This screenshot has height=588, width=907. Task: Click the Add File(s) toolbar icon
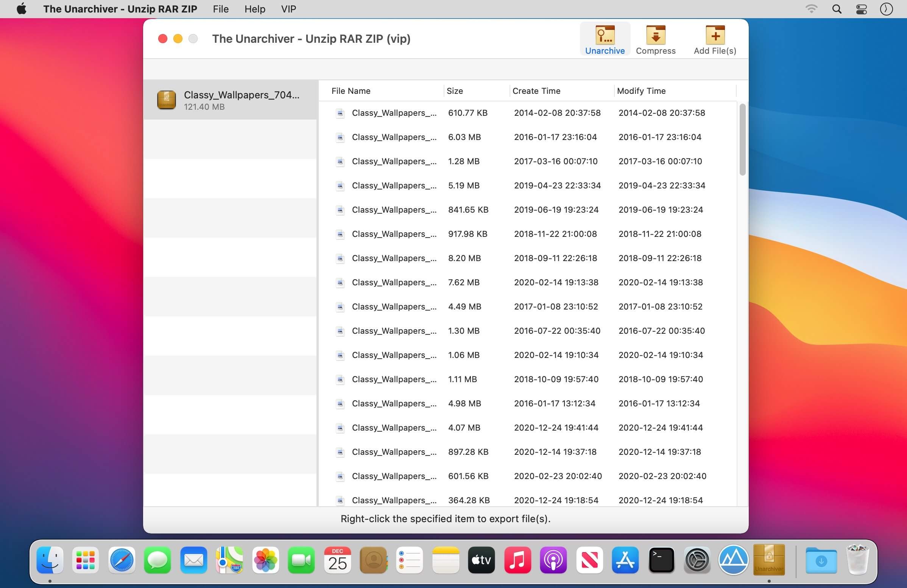(x=715, y=39)
